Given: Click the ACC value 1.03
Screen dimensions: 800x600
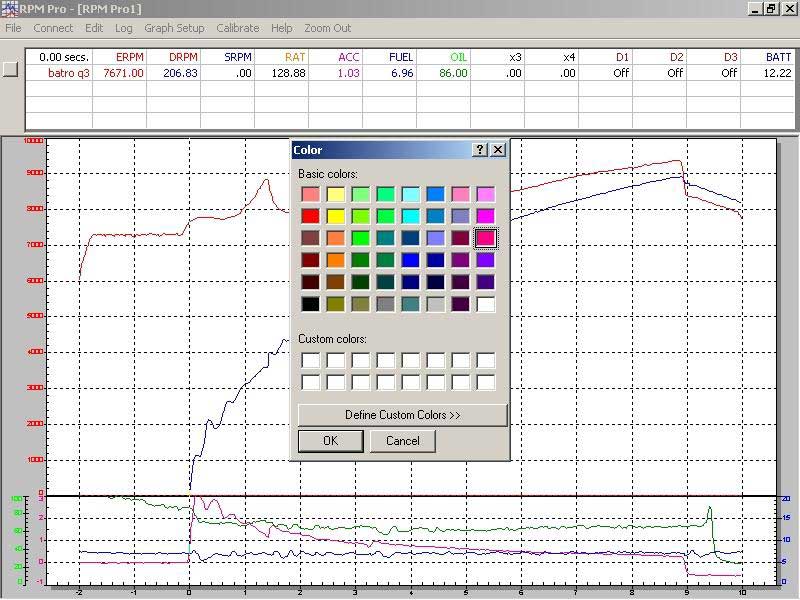Looking at the screenshot, I should coord(336,73).
